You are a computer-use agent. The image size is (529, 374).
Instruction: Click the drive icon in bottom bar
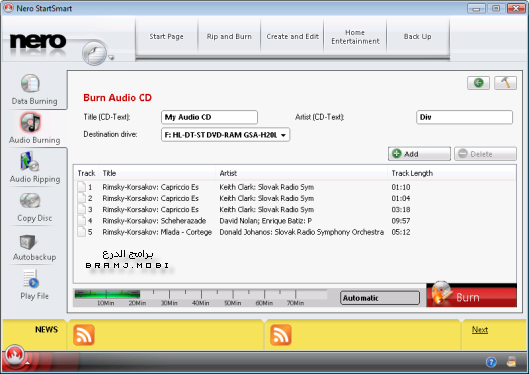point(511,361)
